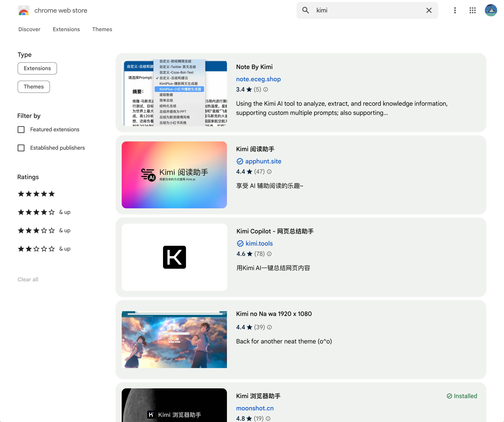This screenshot has height=422, width=504.
Task: Click info icon beside Kimi Copilot rating
Action: pyautogui.click(x=269, y=254)
